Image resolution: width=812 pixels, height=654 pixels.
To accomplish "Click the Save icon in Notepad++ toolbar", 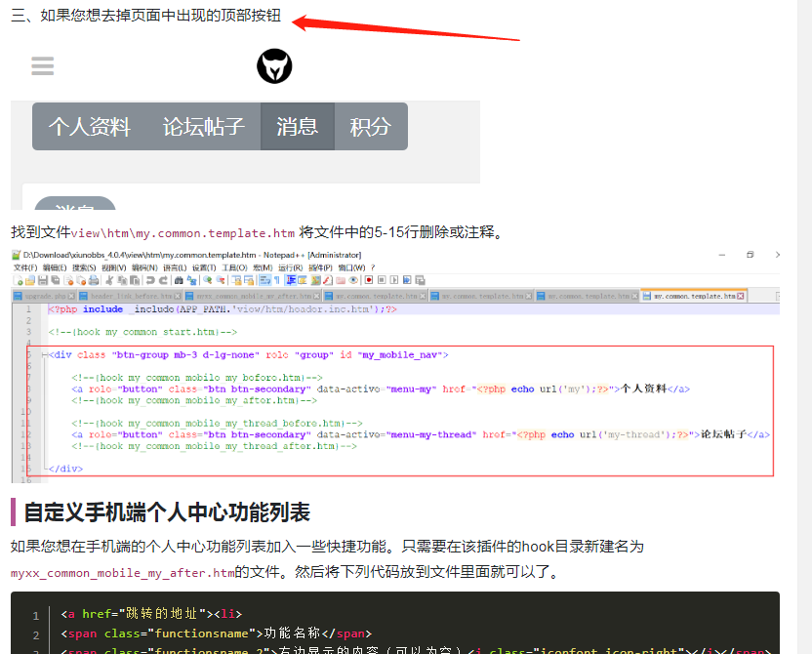I will click(x=43, y=280).
